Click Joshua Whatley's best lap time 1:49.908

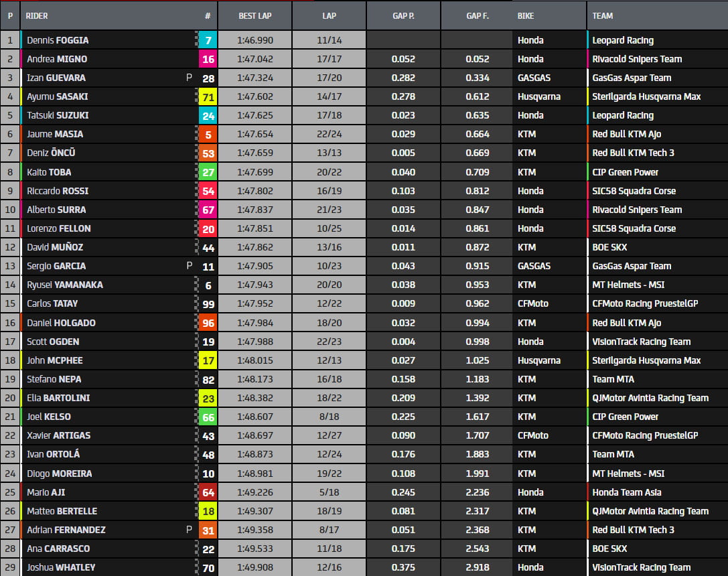point(254,567)
